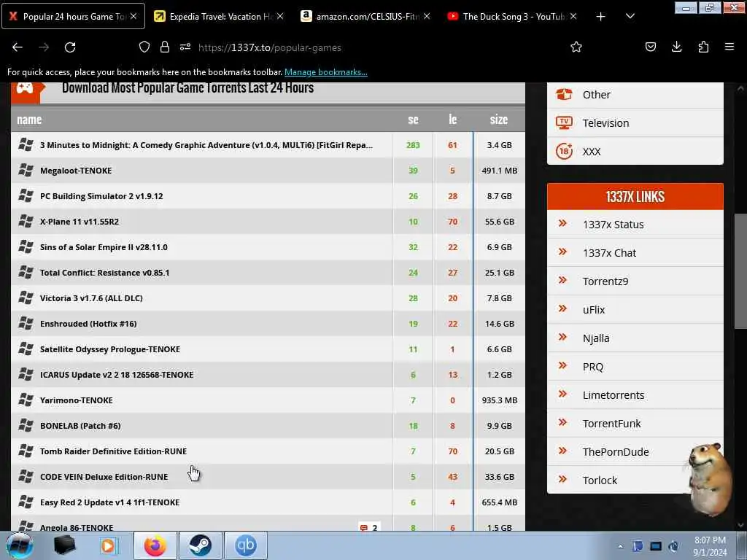
Task: Switch to the Expedia Travel tab
Action: (x=219, y=16)
